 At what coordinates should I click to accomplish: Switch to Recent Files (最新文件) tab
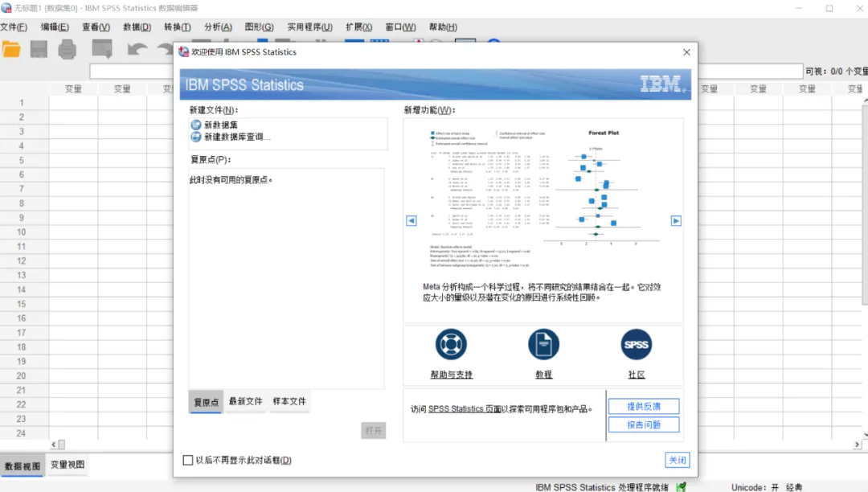245,401
